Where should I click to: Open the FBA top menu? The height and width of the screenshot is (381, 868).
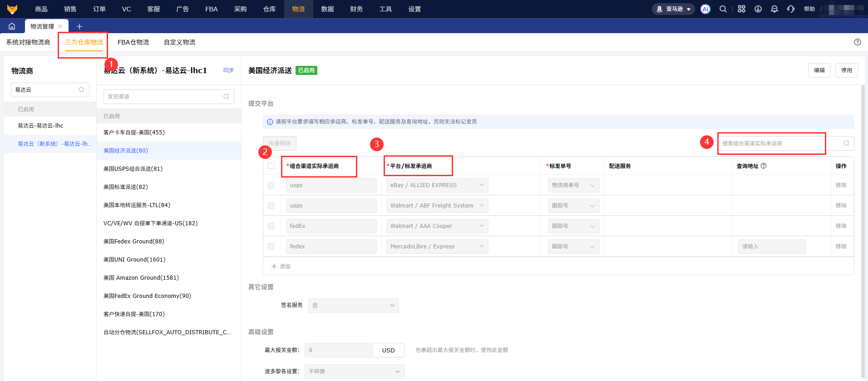(x=212, y=9)
